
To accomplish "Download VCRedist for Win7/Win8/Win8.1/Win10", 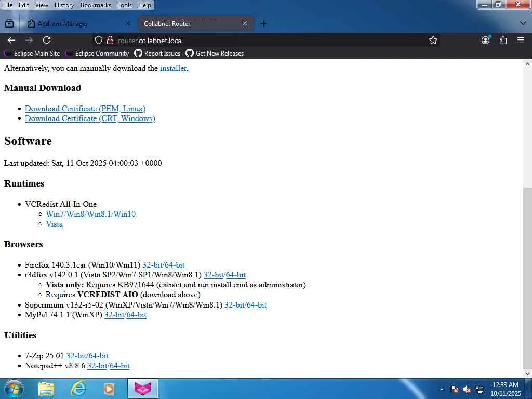I will (x=90, y=214).
